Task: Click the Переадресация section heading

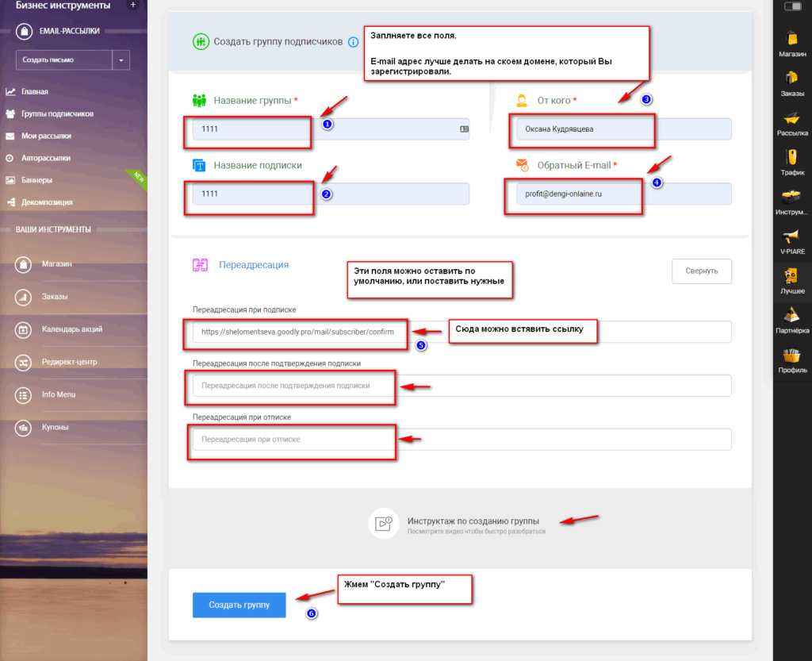Action: [254, 265]
